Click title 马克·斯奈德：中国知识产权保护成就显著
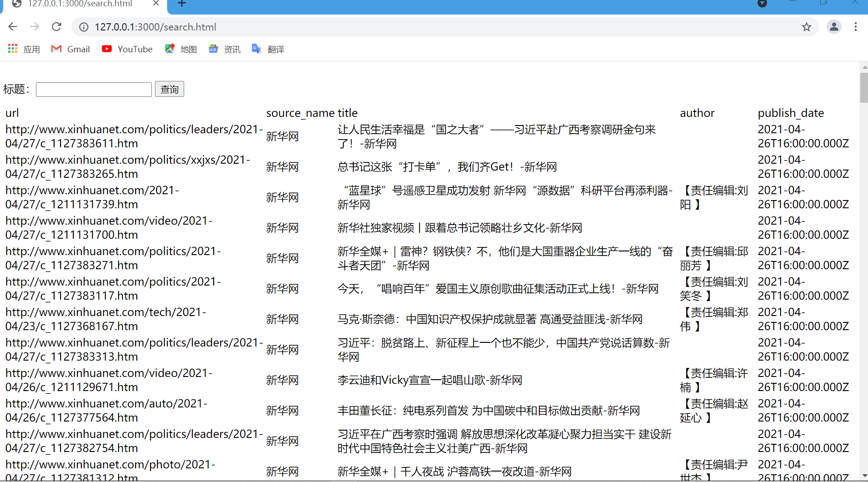This screenshot has height=482, width=868. coord(490,319)
